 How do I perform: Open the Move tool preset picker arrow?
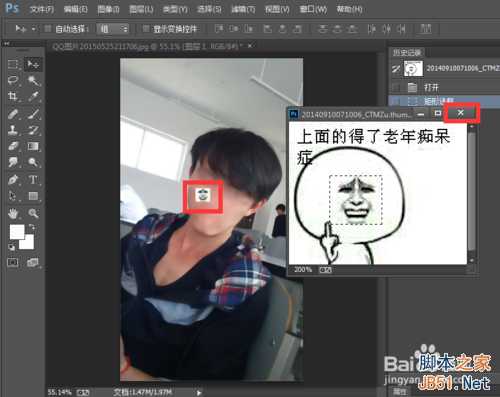coord(33,29)
